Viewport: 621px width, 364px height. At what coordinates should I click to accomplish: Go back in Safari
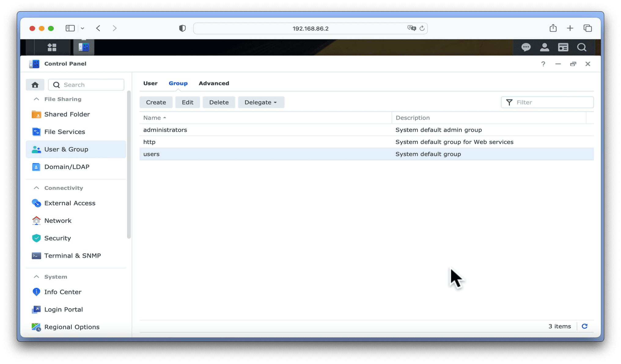coord(98,28)
